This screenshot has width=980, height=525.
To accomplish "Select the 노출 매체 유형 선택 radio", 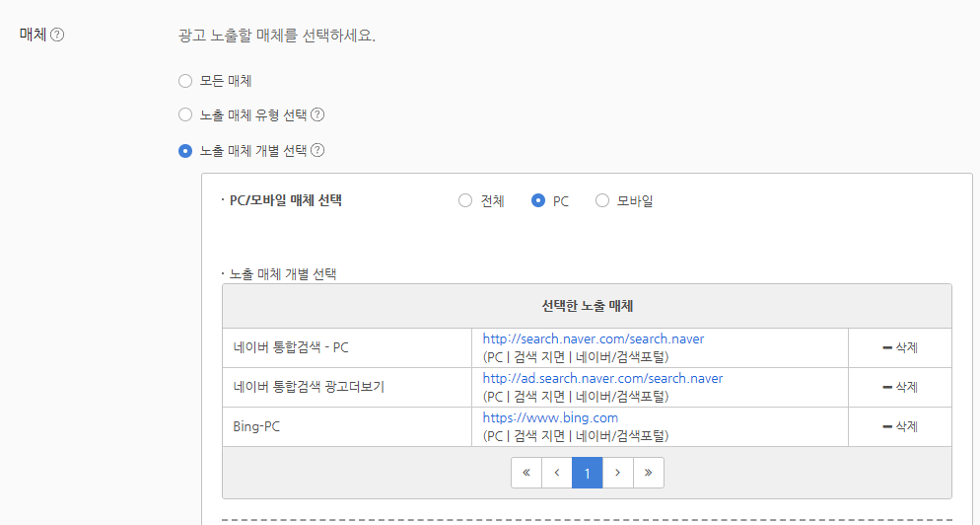I will 185,114.
